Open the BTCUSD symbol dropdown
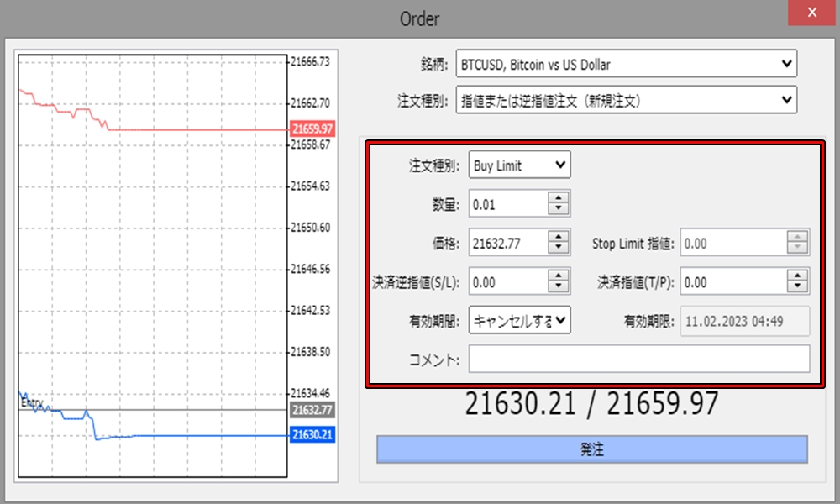The image size is (840, 504). click(786, 63)
